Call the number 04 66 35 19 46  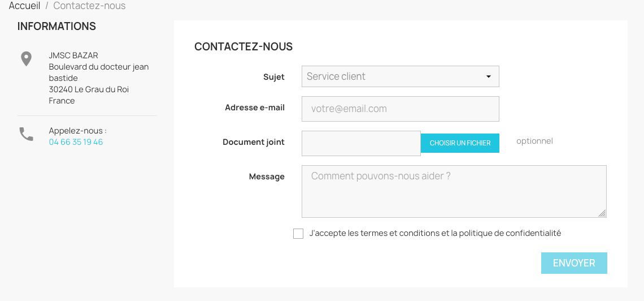point(76,142)
